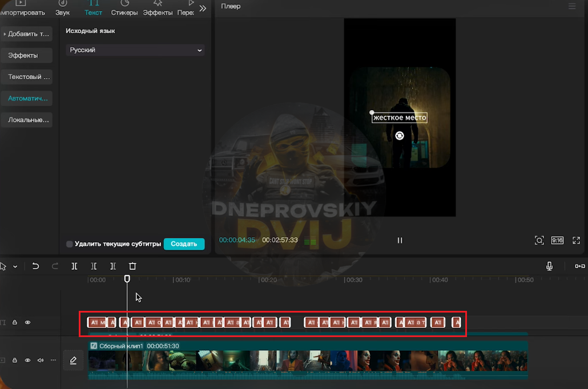Image resolution: width=588 pixels, height=389 pixels.
Task: Select the pointer selection tool
Action: click(x=3, y=266)
